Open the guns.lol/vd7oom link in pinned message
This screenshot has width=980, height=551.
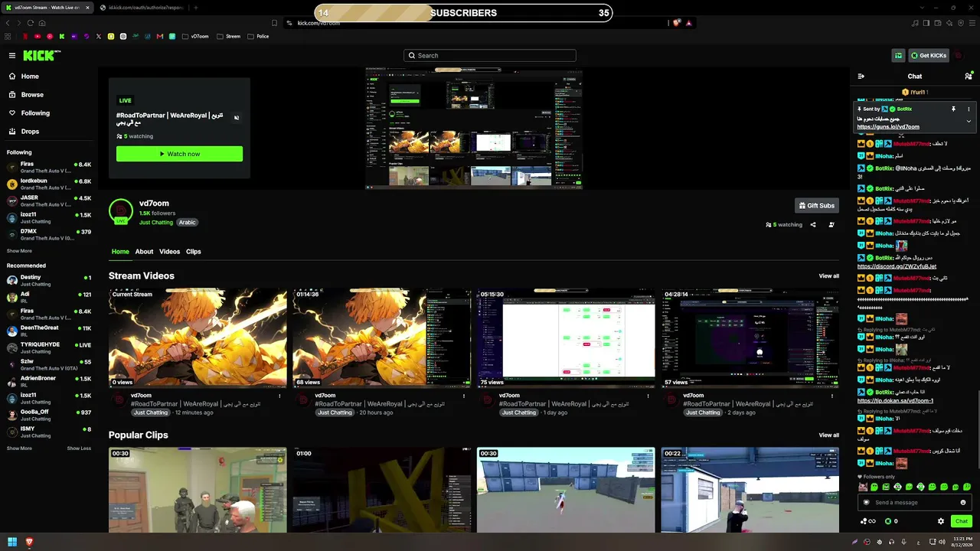pyautogui.click(x=888, y=127)
